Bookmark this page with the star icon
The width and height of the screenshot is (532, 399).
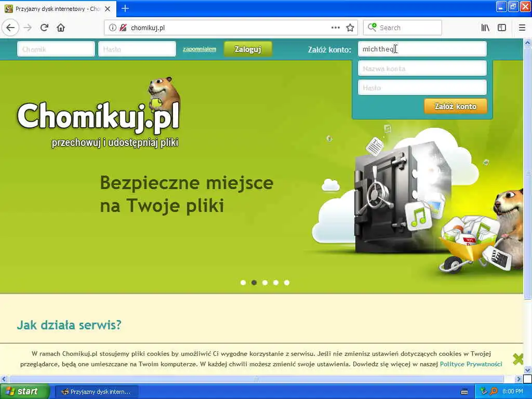click(x=350, y=28)
